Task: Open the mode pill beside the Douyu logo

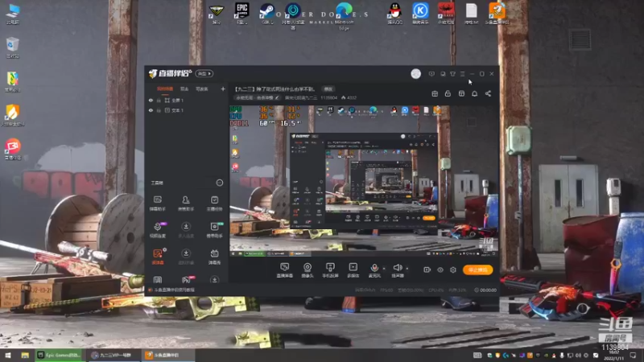Action: click(x=204, y=73)
